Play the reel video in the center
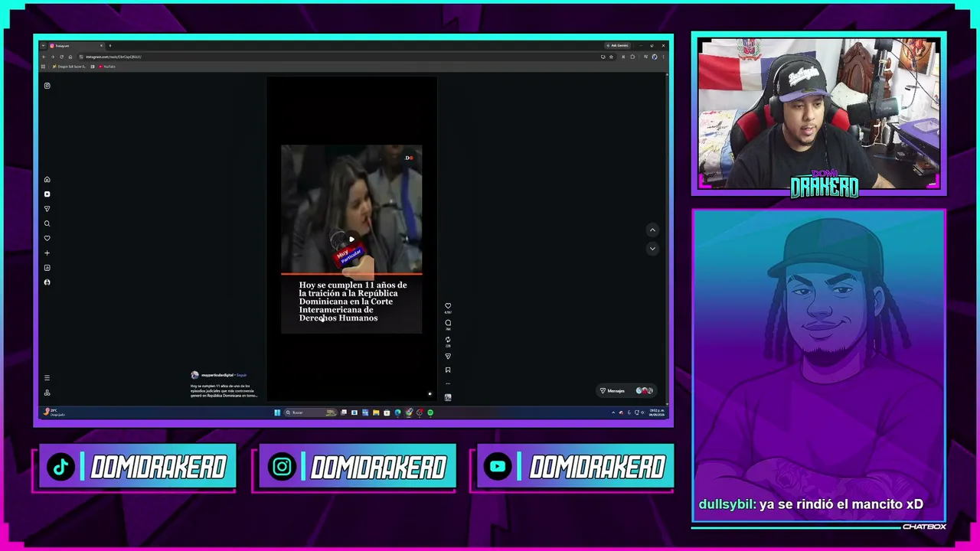 coord(351,240)
